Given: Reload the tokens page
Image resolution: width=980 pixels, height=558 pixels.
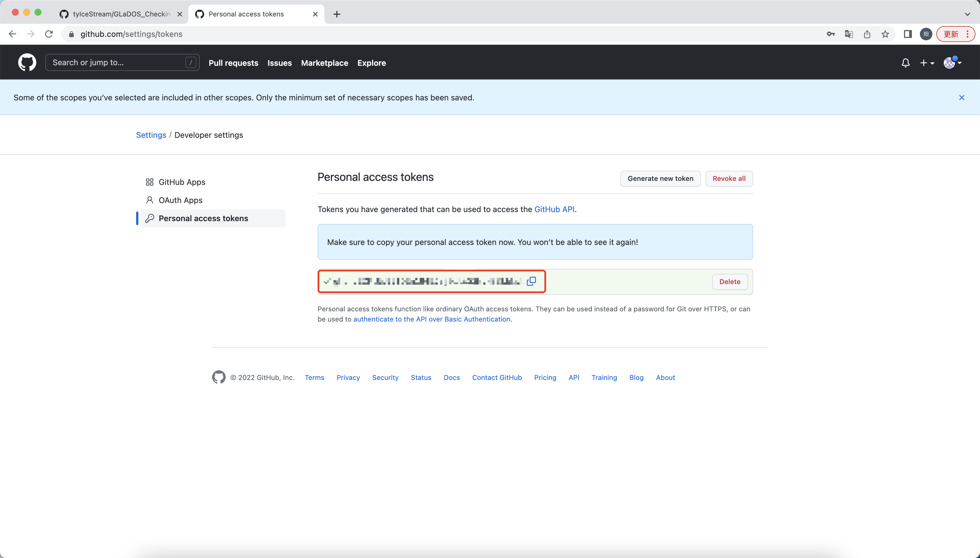Looking at the screenshot, I should pos(49,34).
